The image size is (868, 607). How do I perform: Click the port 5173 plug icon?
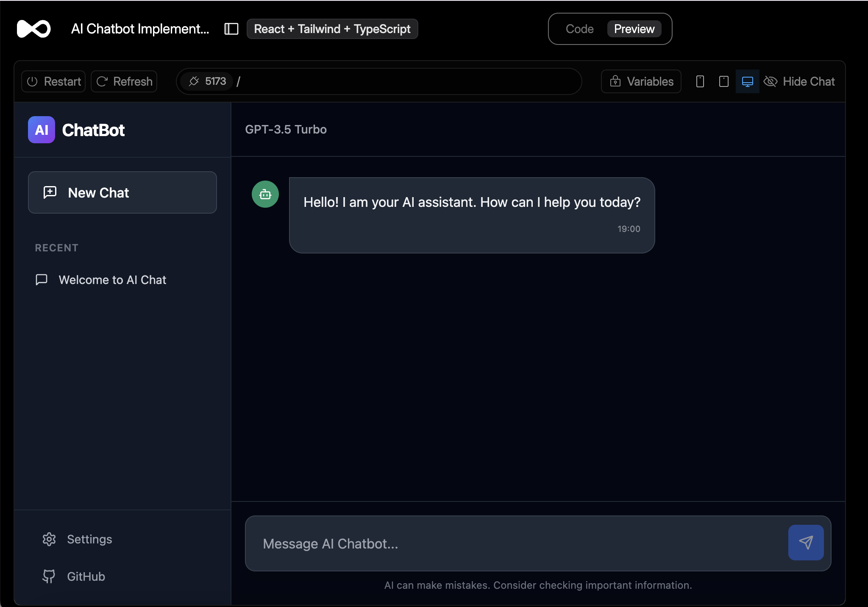pyautogui.click(x=194, y=81)
